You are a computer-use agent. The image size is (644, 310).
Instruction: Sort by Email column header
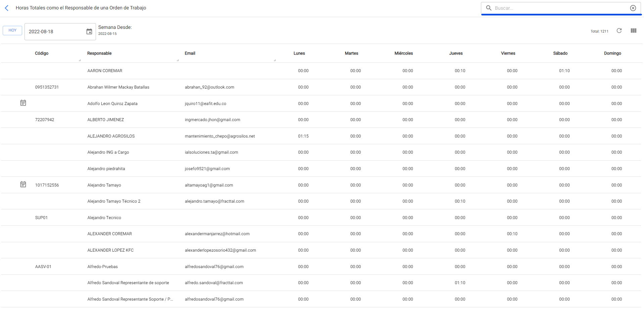(190, 53)
